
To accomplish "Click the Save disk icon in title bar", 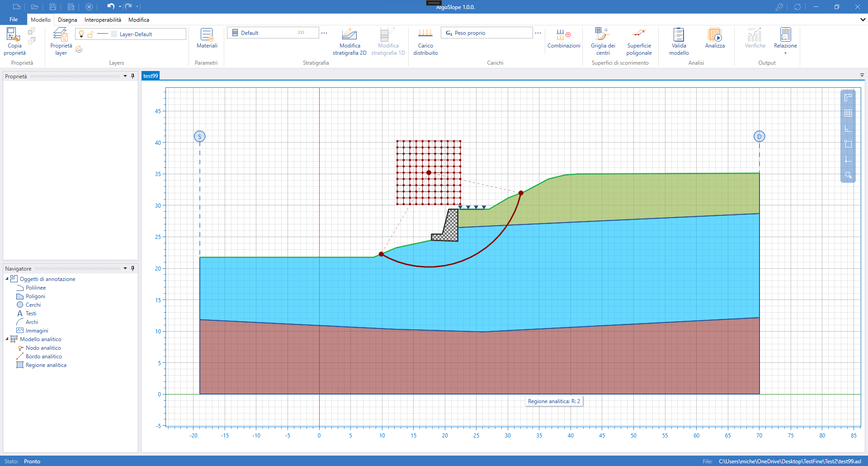I will 53,7.
